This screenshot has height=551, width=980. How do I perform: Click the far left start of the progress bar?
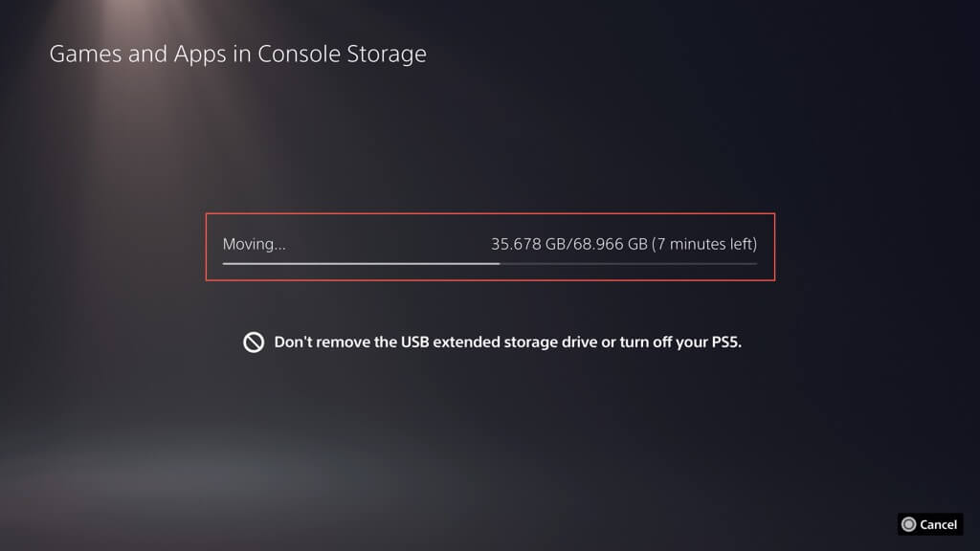pos(225,263)
